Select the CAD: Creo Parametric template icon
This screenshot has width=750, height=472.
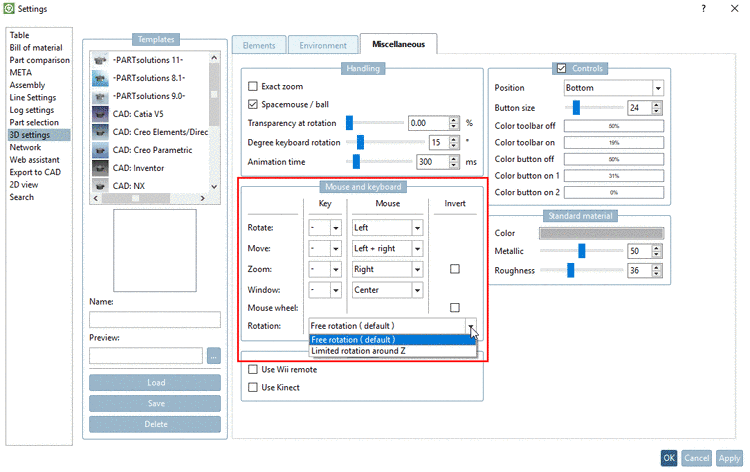click(x=100, y=150)
